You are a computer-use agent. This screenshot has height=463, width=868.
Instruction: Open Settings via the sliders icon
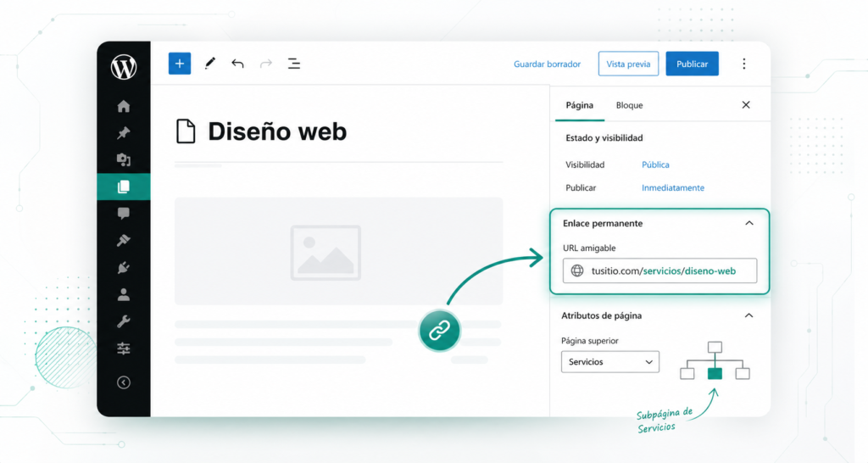[x=124, y=349]
